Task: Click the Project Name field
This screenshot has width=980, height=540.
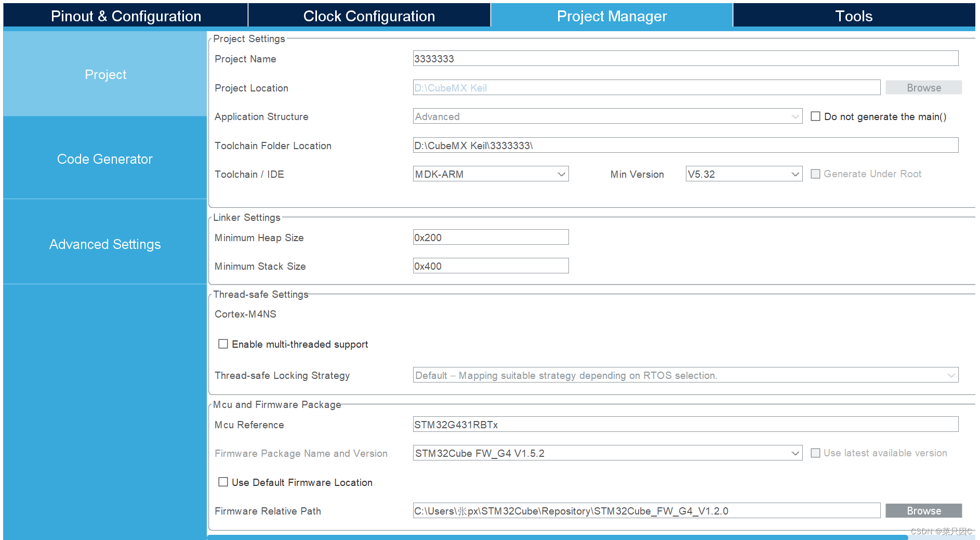Action: (685, 58)
